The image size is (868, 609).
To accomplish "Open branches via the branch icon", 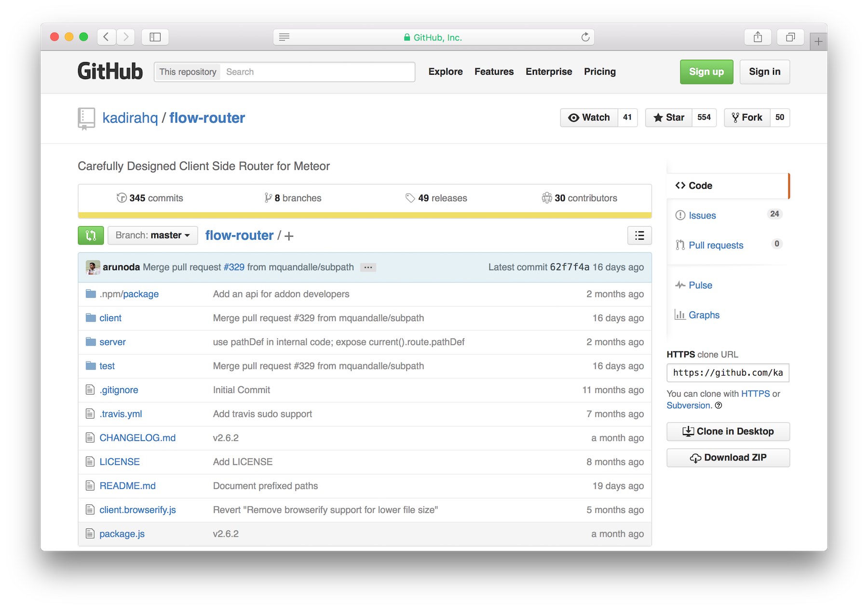I will (x=268, y=198).
